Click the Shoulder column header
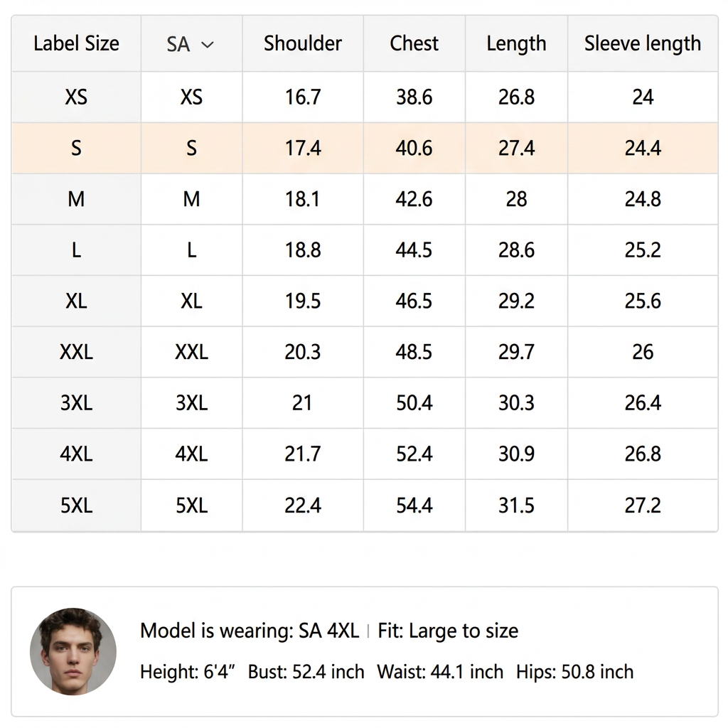 (303, 43)
